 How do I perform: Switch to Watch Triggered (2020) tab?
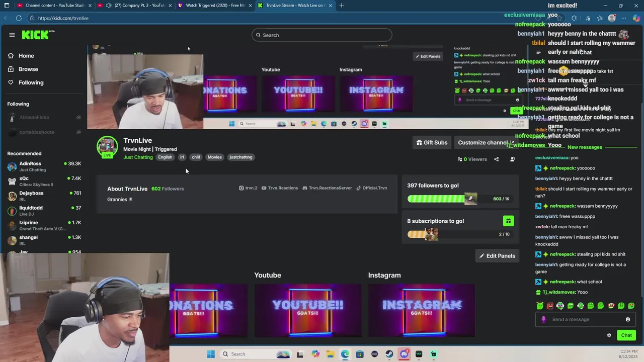pyautogui.click(x=215, y=6)
